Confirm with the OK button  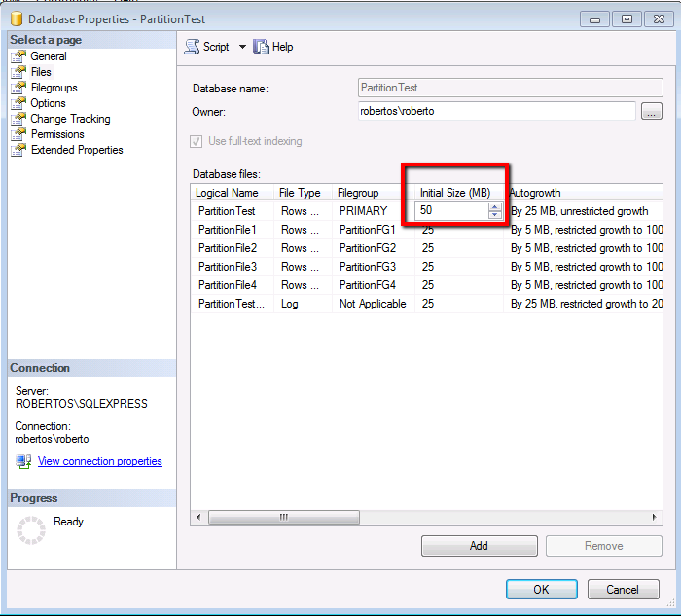[x=542, y=590]
